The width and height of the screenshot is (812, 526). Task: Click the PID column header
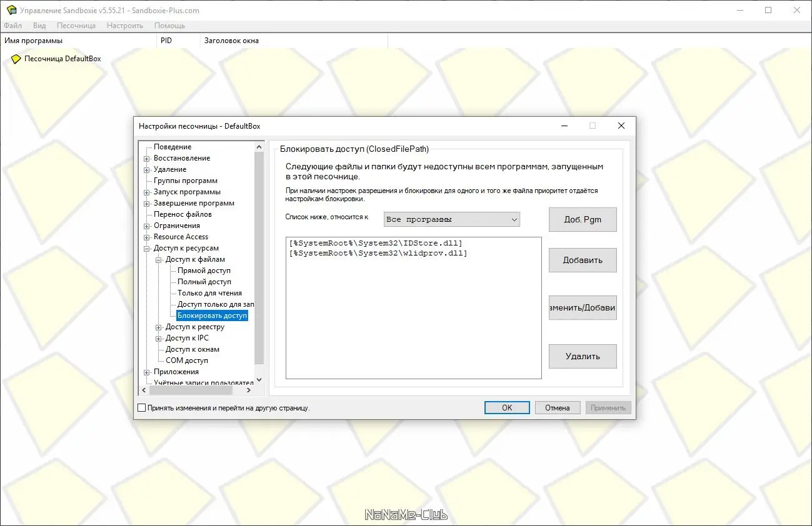point(178,41)
